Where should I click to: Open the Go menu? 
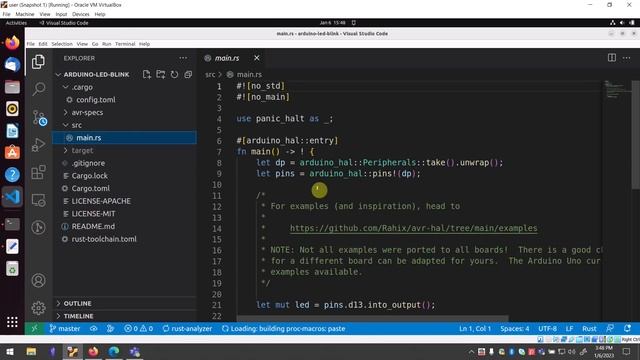coord(95,44)
